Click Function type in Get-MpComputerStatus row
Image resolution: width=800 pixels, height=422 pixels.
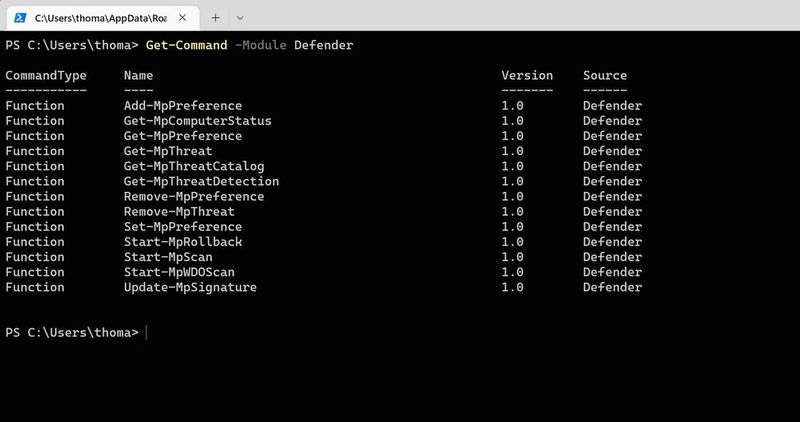coord(35,121)
